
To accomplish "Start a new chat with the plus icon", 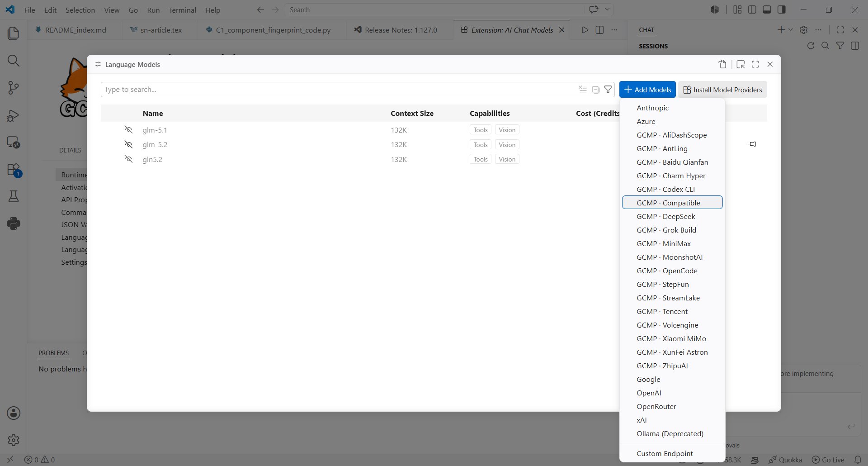I will click(x=781, y=30).
